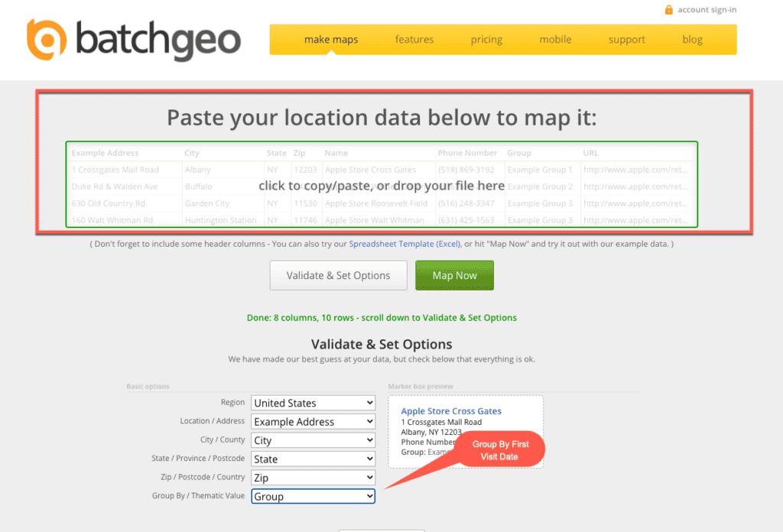Visit the blog tab
Image resolution: width=783 pixels, height=532 pixels.
pyautogui.click(x=692, y=39)
